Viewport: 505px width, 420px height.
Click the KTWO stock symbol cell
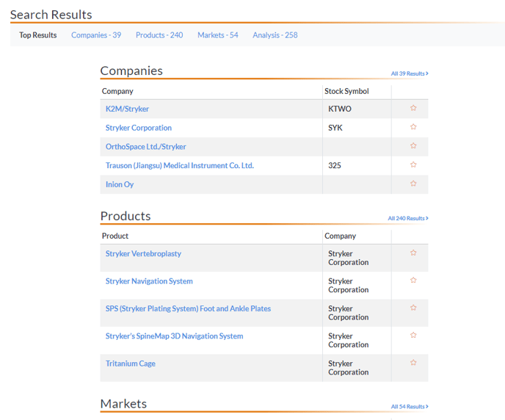357,109
